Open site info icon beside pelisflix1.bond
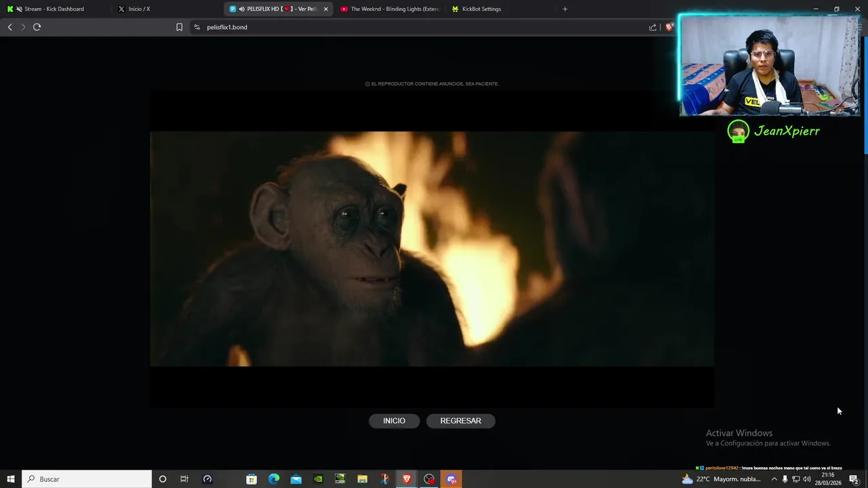This screenshot has height=488, width=868. click(x=197, y=27)
